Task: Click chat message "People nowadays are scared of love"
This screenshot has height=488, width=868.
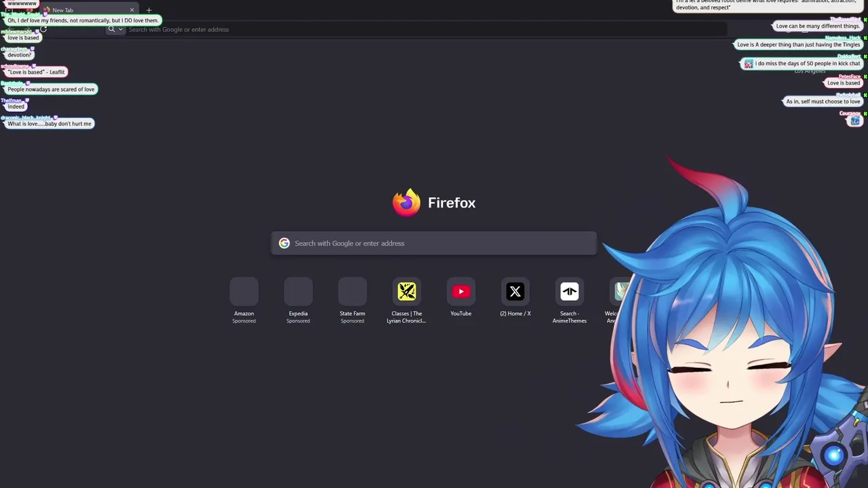Action: 51,89
